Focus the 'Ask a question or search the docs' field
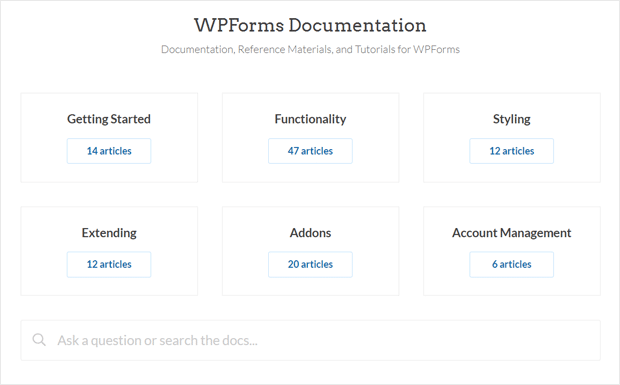This screenshot has width=620, height=385. point(310,340)
